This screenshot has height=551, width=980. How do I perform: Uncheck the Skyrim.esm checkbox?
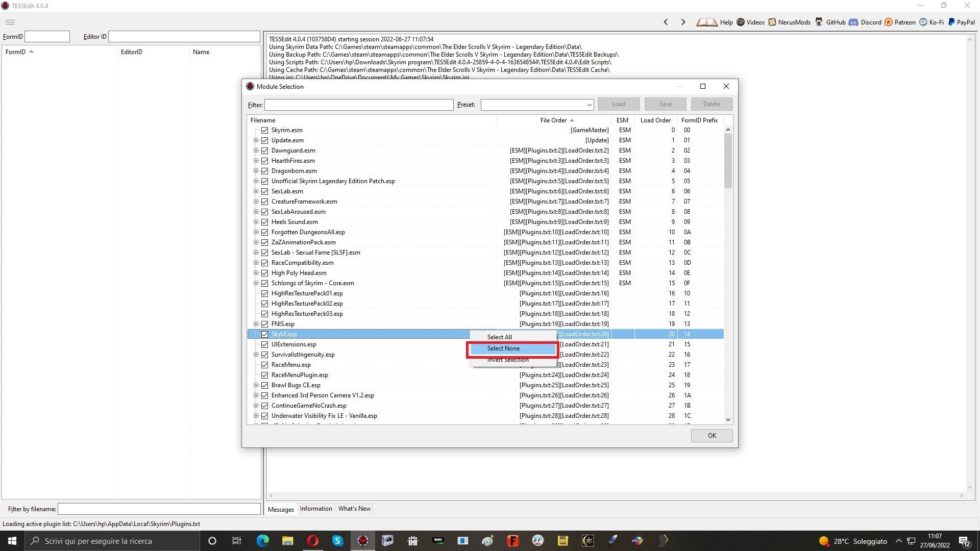pyautogui.click(x=264, y=130)
